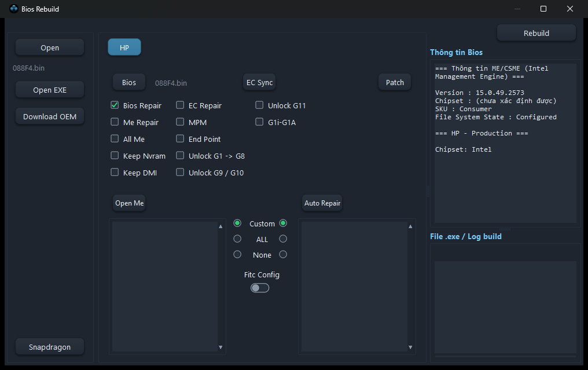Click the 088F4.bin label beside the Bios button

tap(171, 83)
